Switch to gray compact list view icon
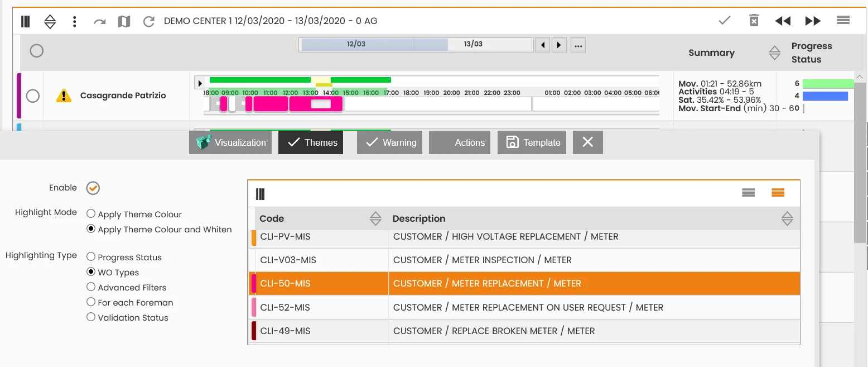Image resolution: width=868 pixels, height=367 pixels. pyautogui.click(x=748, y=193)
